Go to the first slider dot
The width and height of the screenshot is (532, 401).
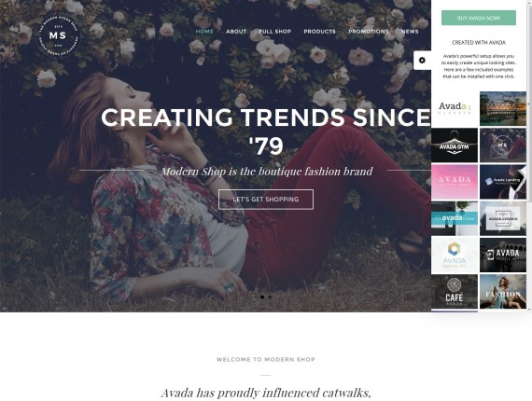(262, 297)
